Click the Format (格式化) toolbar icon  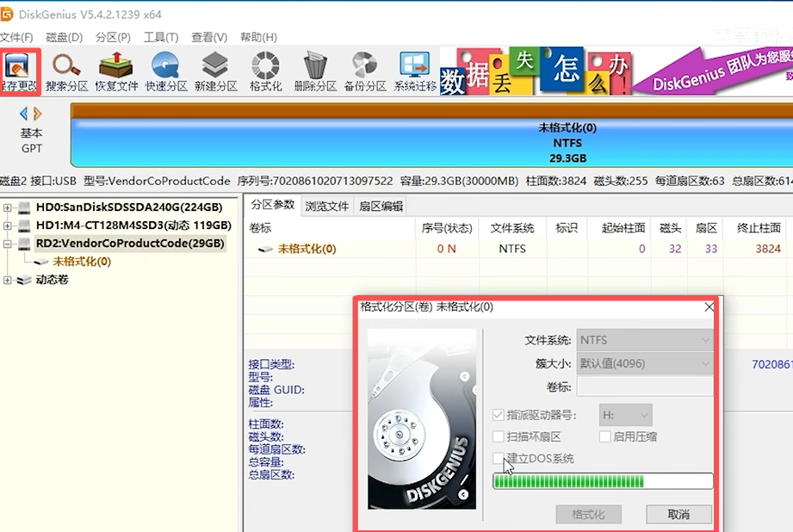(265, 71)
